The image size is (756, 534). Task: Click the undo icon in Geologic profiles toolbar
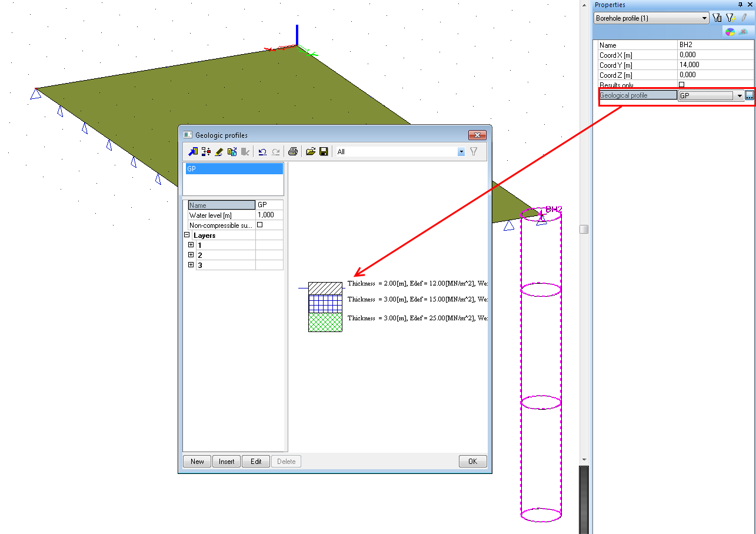(262, 152)
